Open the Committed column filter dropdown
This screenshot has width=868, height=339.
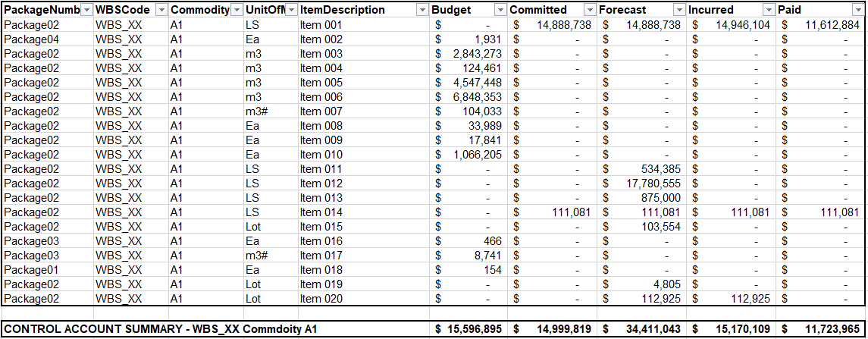point(589,11)
